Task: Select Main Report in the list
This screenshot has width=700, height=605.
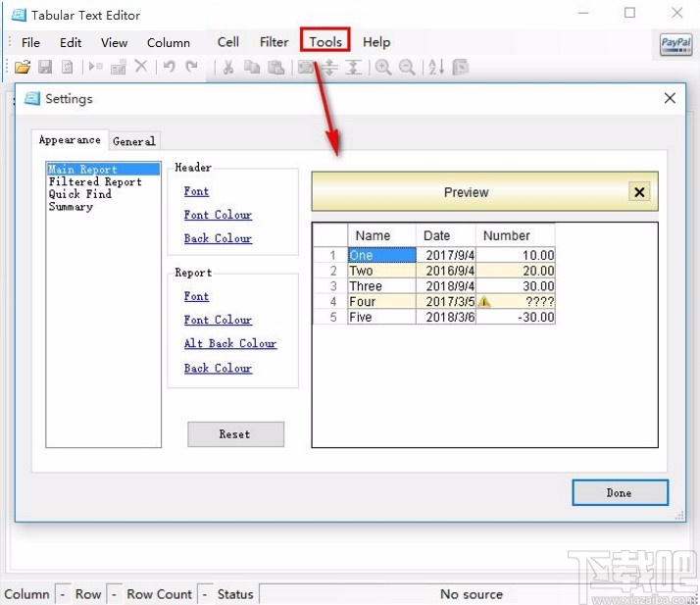Action: pyautogui.click(x=103, y=170)
